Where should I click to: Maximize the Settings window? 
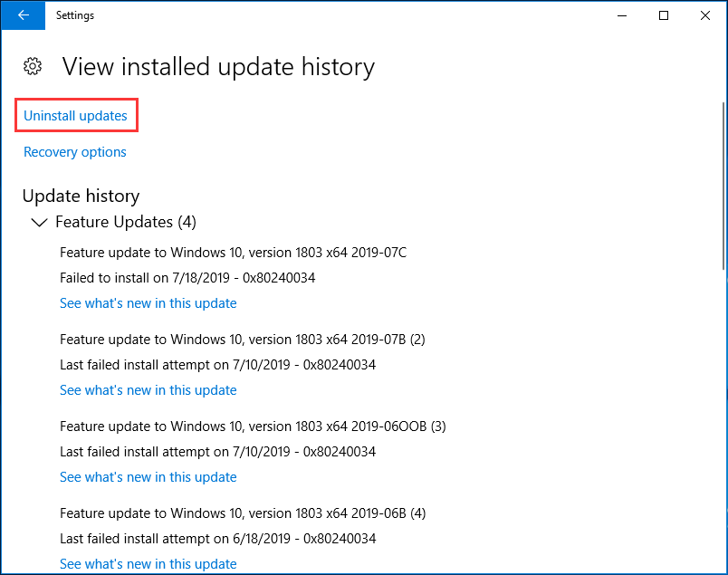(664, 15)
